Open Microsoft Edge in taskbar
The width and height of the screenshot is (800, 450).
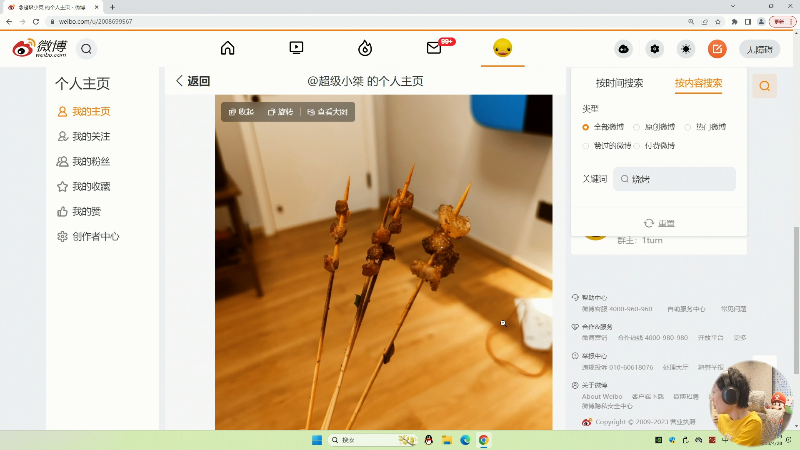465,440
